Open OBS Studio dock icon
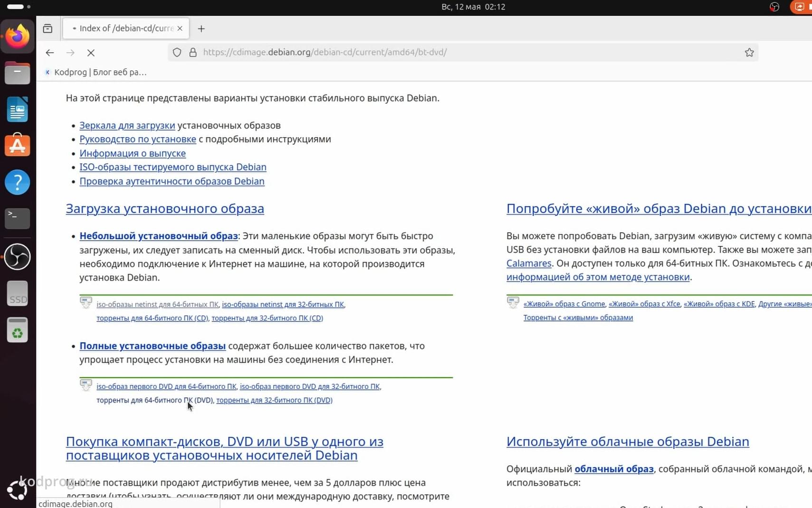This screenshot has height=508, width=812. (x=18, y=257)
